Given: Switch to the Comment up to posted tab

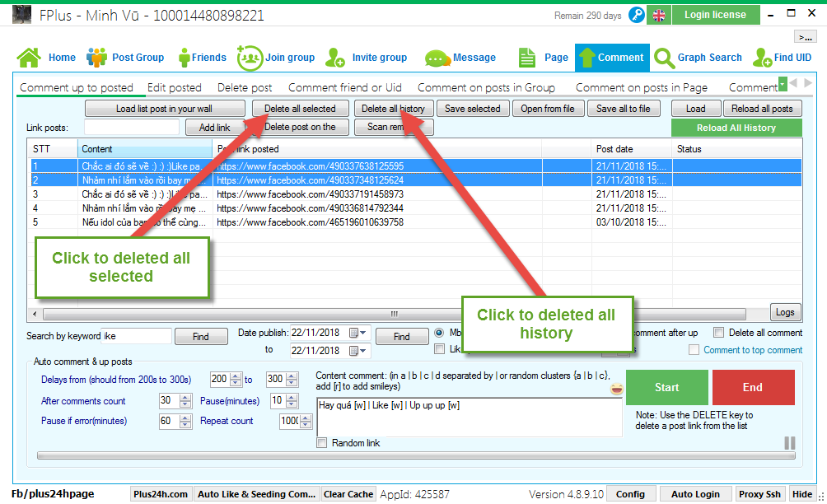Looking at the screenshot, I should (77, 87).
